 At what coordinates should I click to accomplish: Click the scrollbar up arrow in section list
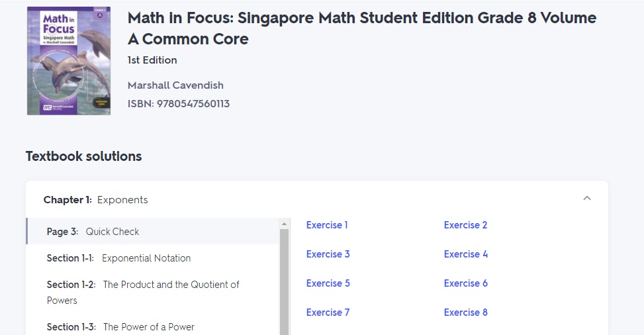pos(284,224)
